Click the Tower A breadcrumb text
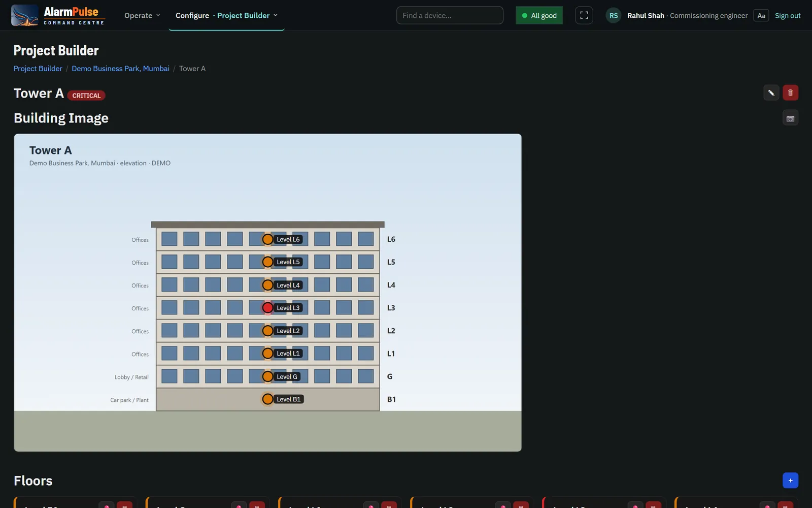Screen dimensions: 812x508 tap(192, 69)
